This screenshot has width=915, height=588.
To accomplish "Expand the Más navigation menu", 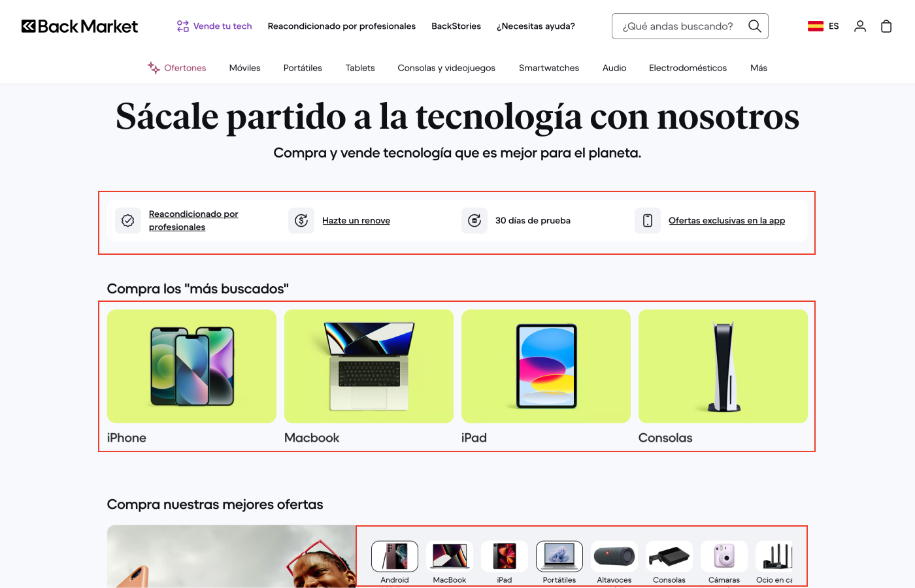I will click(x=758, y=68).
